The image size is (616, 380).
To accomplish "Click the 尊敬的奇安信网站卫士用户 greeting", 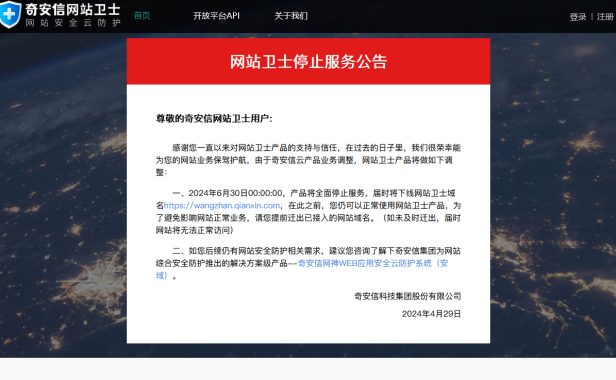I will (214, 118).
